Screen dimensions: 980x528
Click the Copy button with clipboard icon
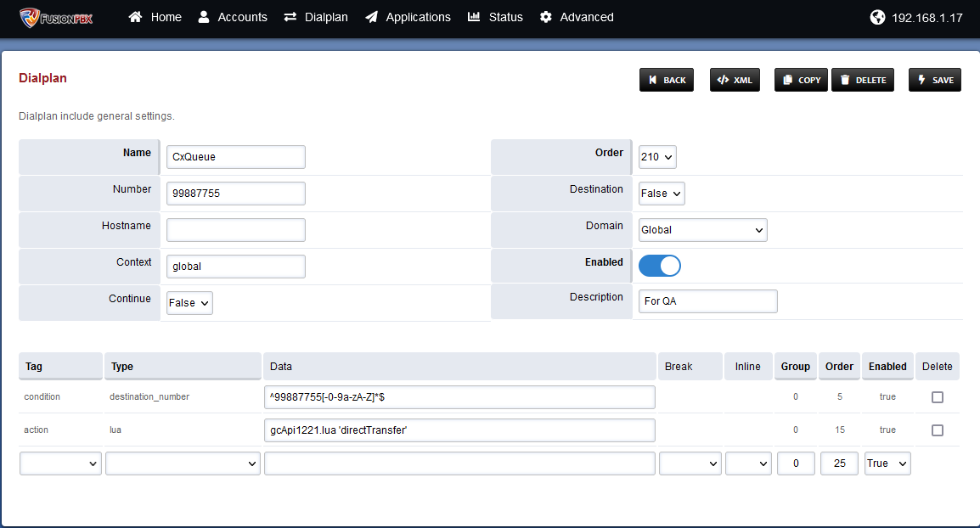click(x=801, y=80)
